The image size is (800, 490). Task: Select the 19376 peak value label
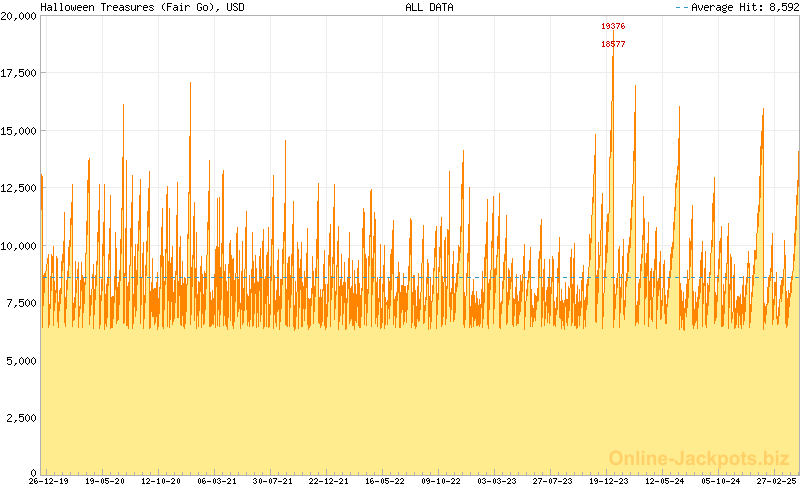(613, 26)
